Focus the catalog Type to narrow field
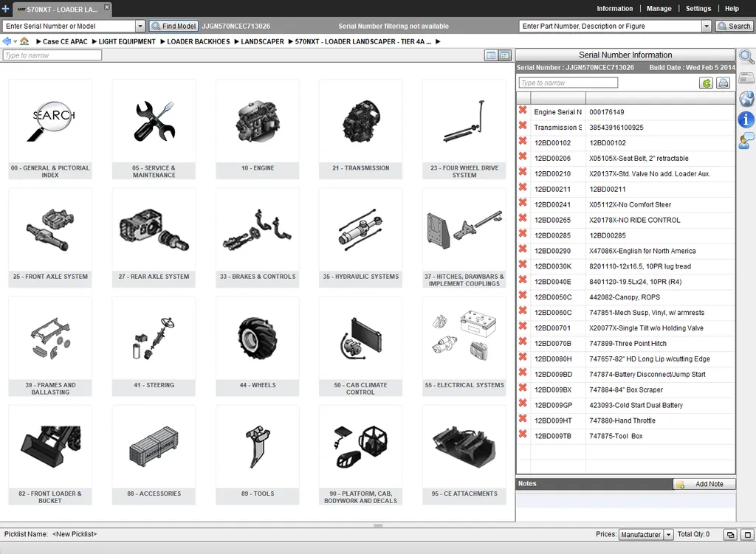756x554 pixels. pos(52,55)
